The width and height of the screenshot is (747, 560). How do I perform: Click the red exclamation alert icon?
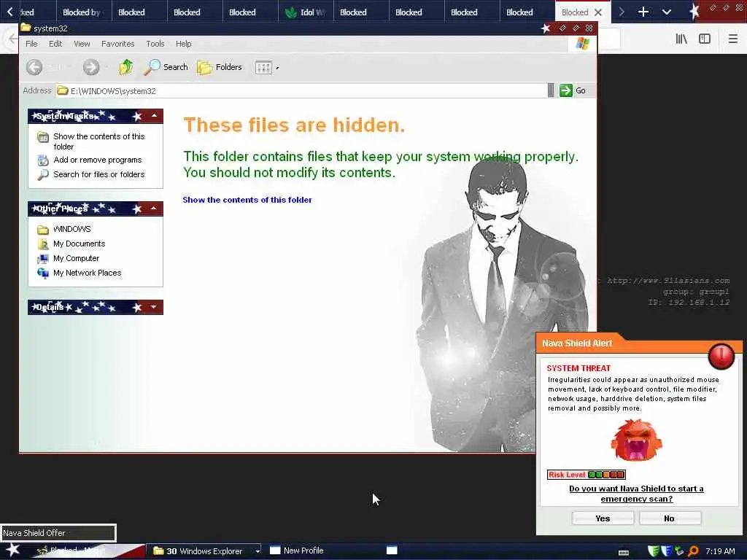click(721, 356)
